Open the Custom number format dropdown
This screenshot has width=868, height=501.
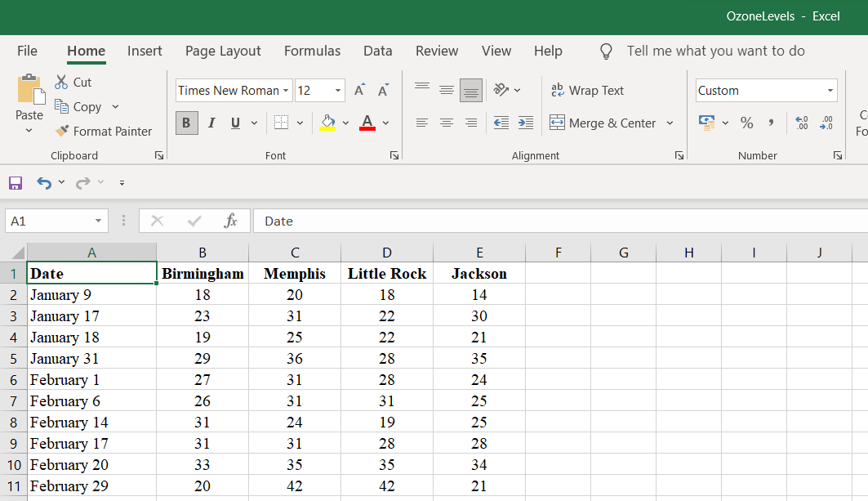830,91
